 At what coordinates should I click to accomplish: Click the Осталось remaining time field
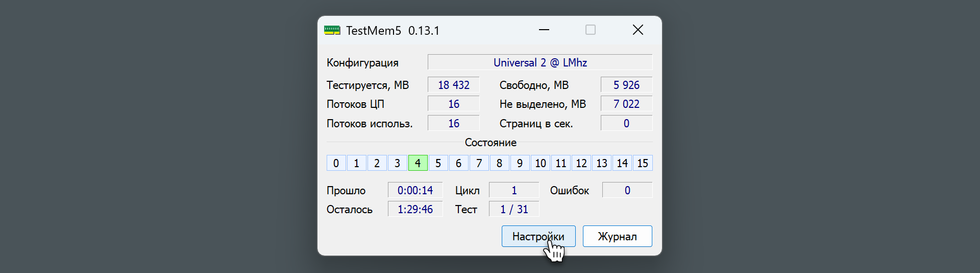tap(415, 209)
